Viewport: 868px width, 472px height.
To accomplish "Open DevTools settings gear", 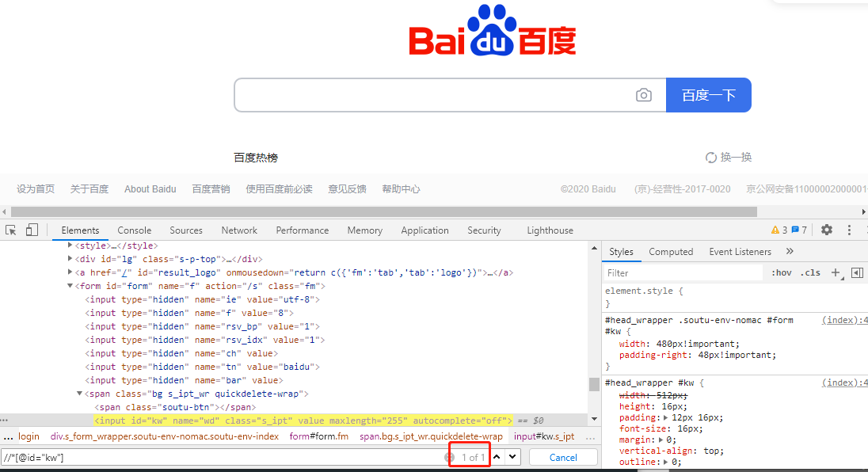I will point(827,230).
